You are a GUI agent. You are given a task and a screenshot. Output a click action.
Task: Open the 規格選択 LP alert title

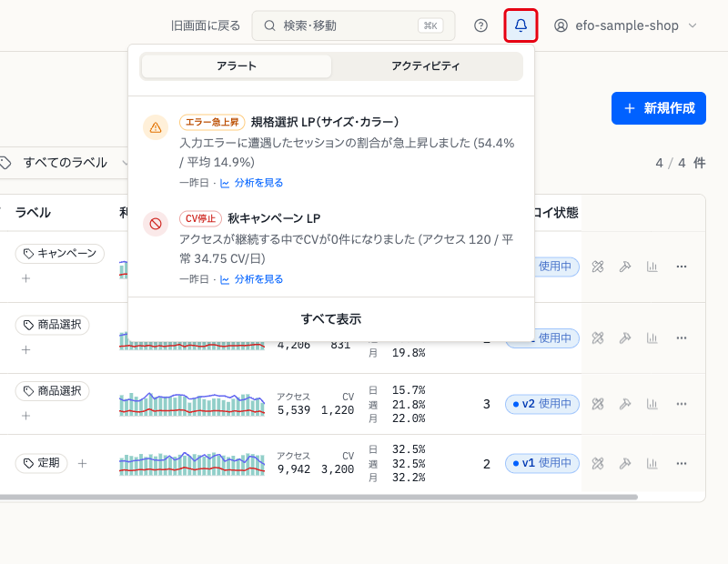[x=325, y=122]
